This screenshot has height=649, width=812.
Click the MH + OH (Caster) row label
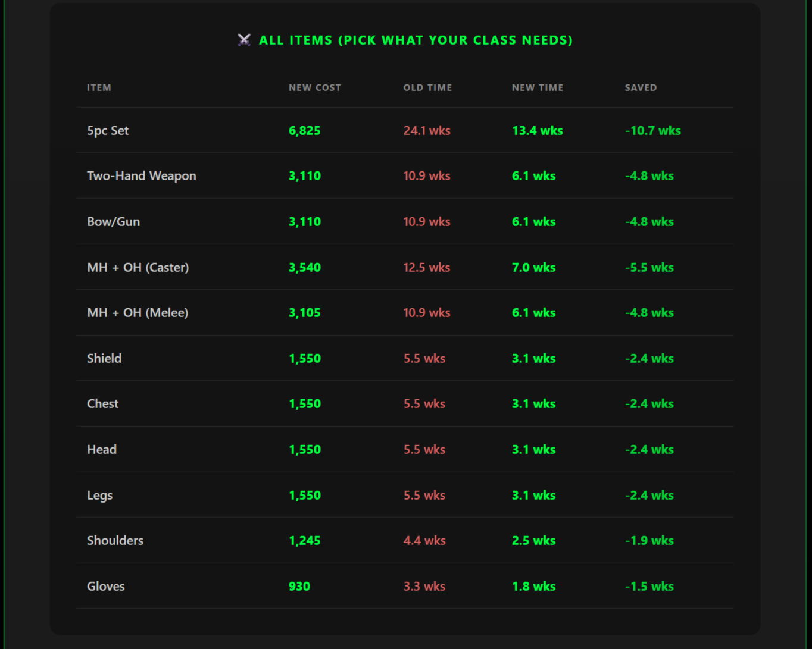(x=138, y=268)
